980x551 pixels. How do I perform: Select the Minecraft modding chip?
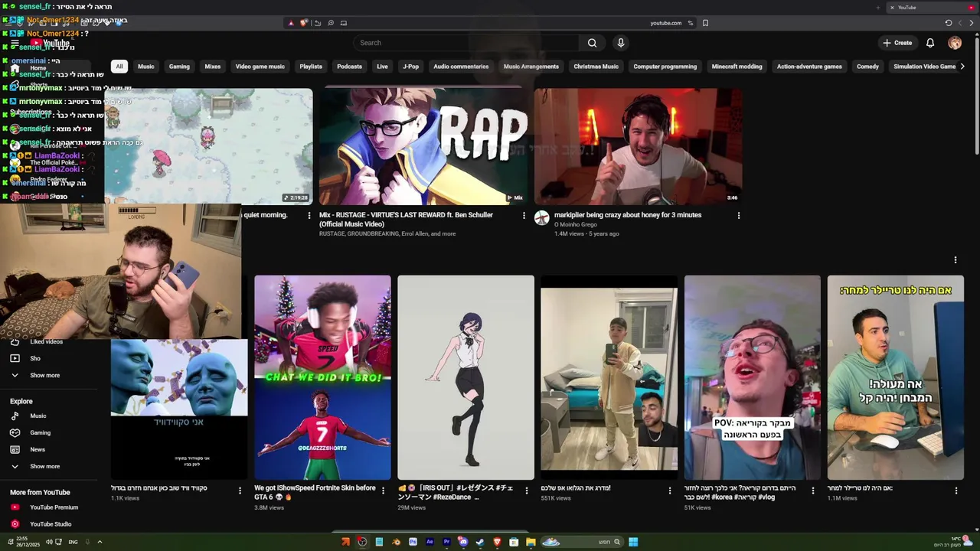737,67
